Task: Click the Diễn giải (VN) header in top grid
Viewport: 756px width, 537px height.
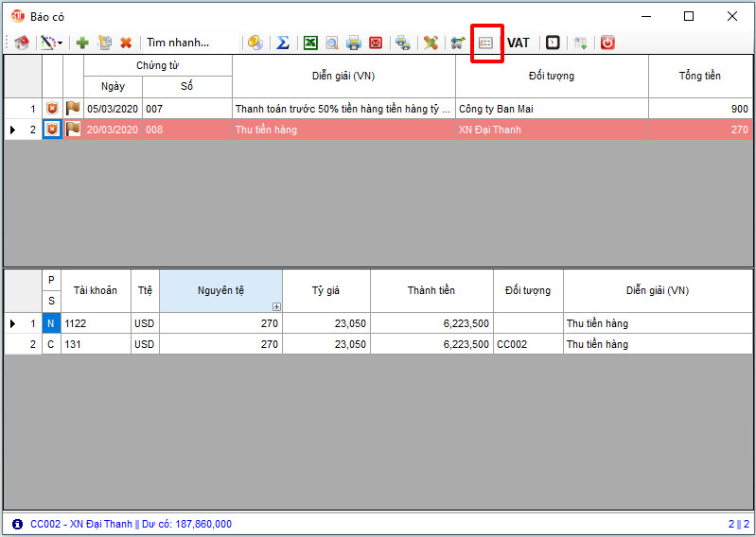Action: [343, 76]
